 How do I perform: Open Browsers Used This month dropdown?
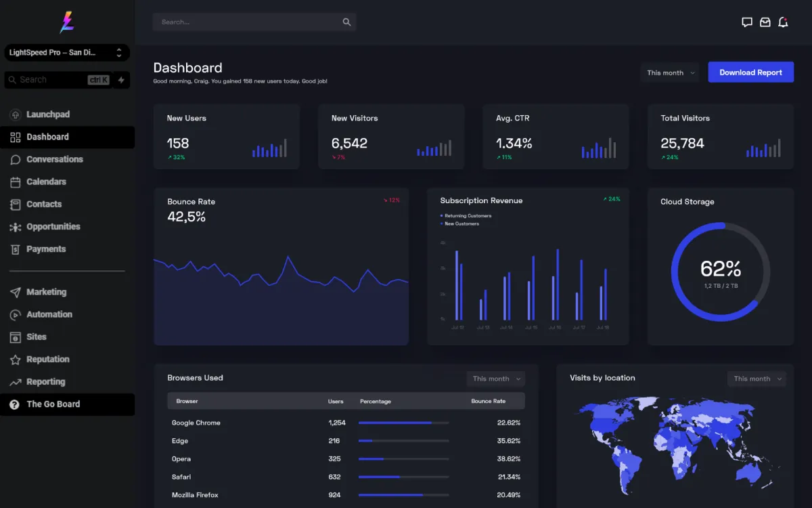tap(496, 379)
